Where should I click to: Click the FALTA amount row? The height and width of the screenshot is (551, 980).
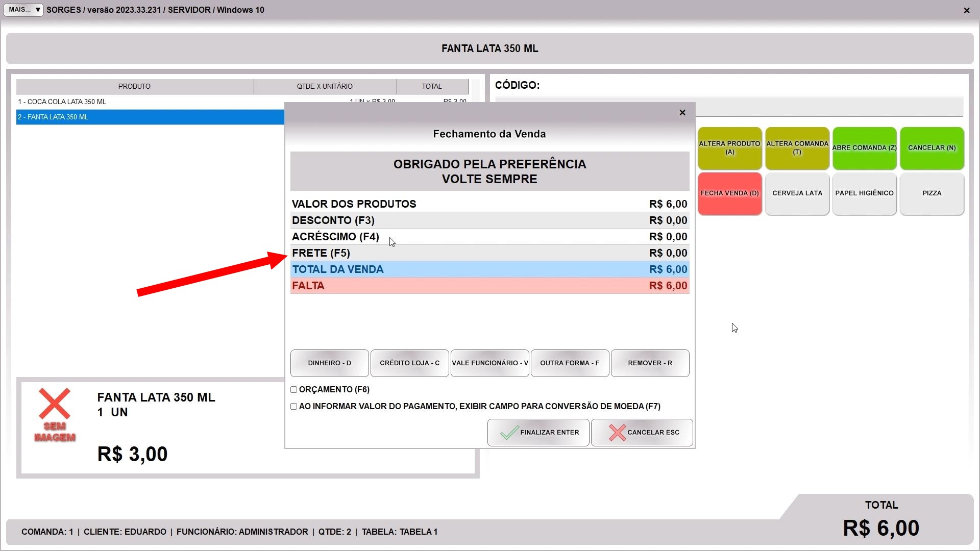click(x=490, y=286)
